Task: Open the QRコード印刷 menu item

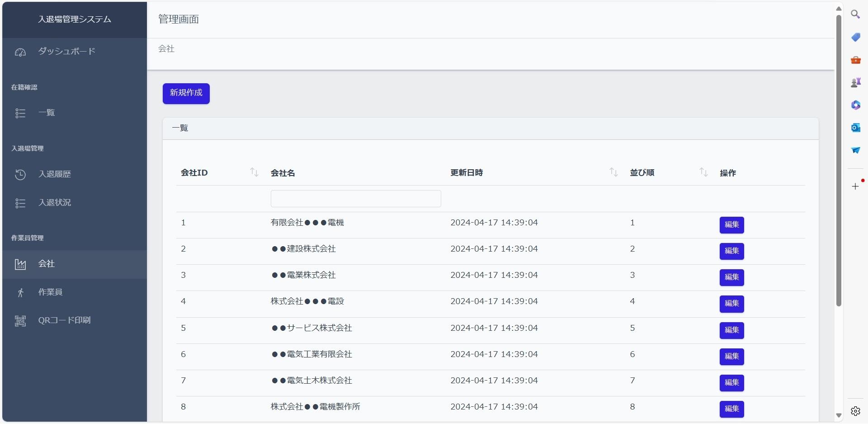Action: [75, 320]
